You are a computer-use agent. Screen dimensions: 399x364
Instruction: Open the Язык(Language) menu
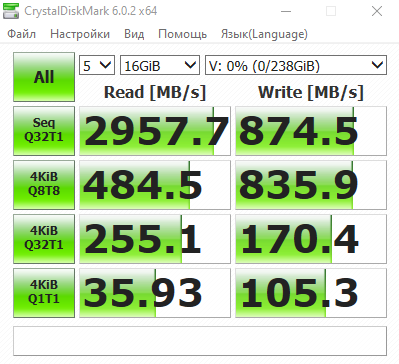(x=264, y=34)
